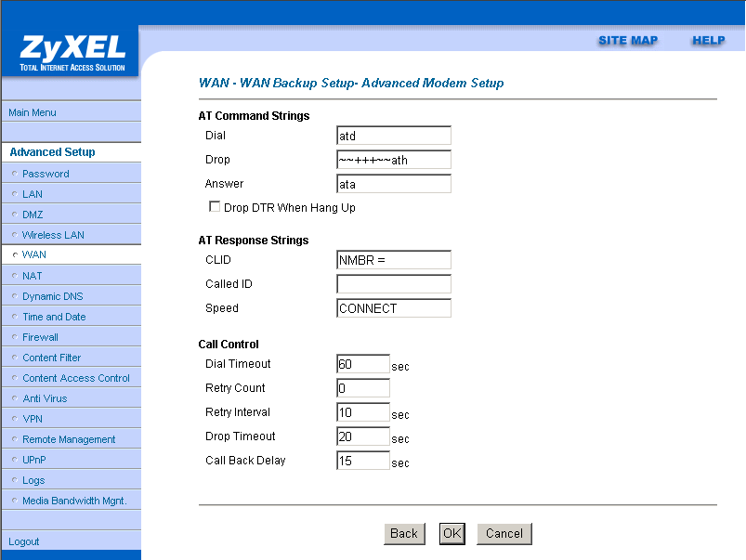Click the Cancel button
Viewport: 746px width, 560px height.
(x=504, y=534)
